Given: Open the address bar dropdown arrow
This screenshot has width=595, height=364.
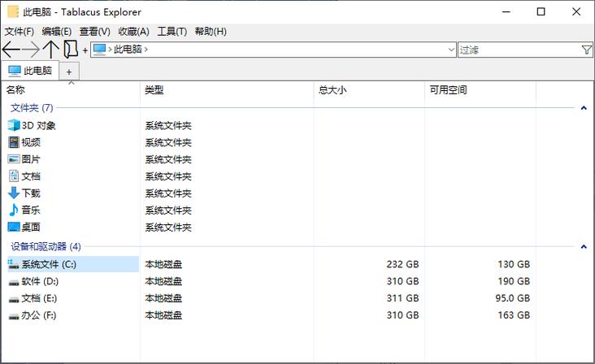Looking at the screenshot, I should click(x=451, y=50).
